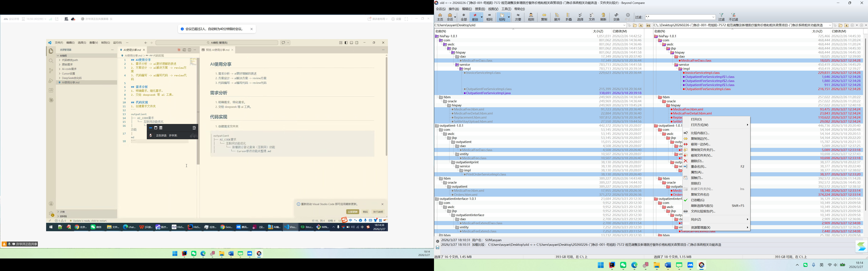Open Source Control icon in VS Code activity bar
Screen dimensions: 868x271
pyautogui.click(x=51, y=71)
